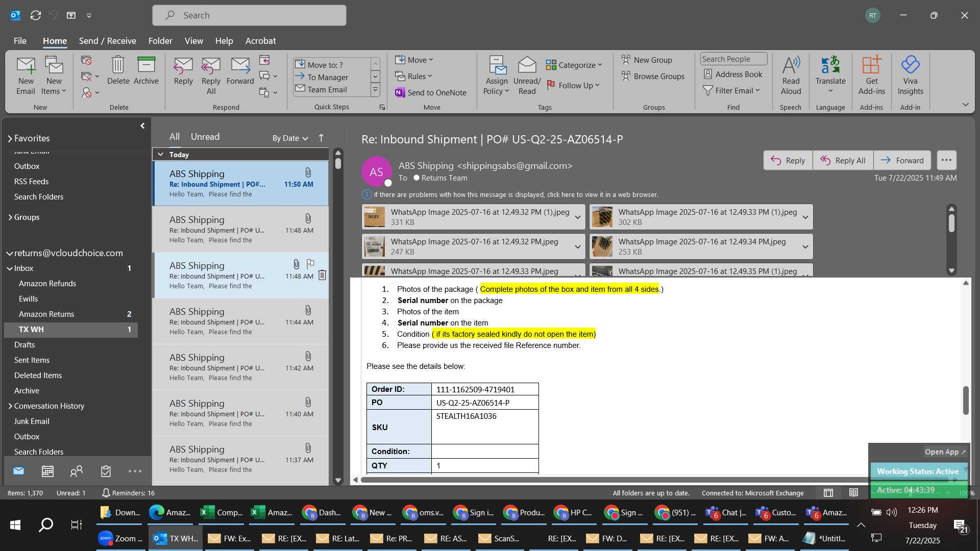Open People view in navigation bar
The height and width of the screenshot is (551, 980).
[77, 471]
